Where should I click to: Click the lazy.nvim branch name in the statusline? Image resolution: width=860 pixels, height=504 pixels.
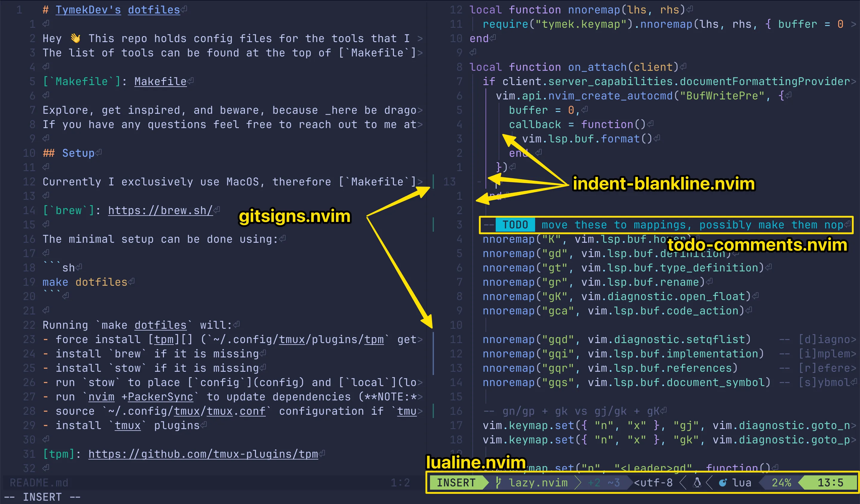[538, 483]
